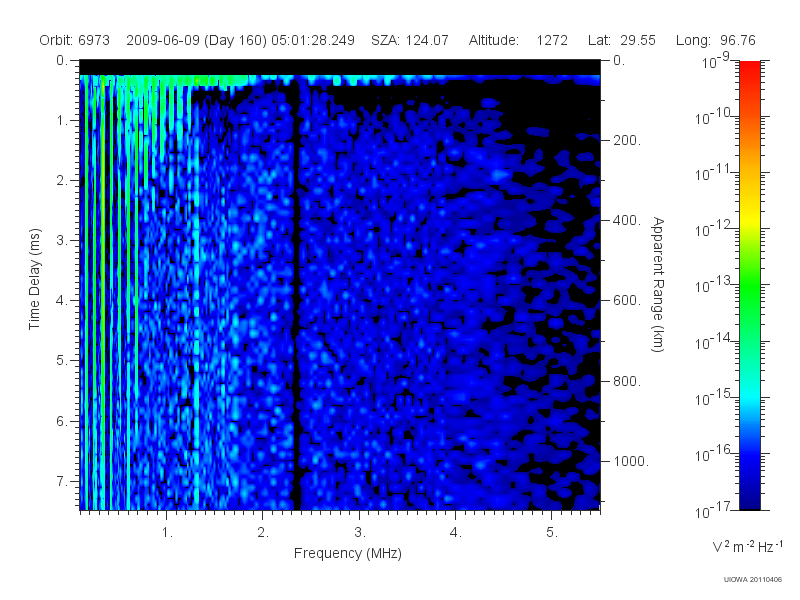Click the bright green band near 0.3 MHz

pyautogui.click(x=103, y=291)
